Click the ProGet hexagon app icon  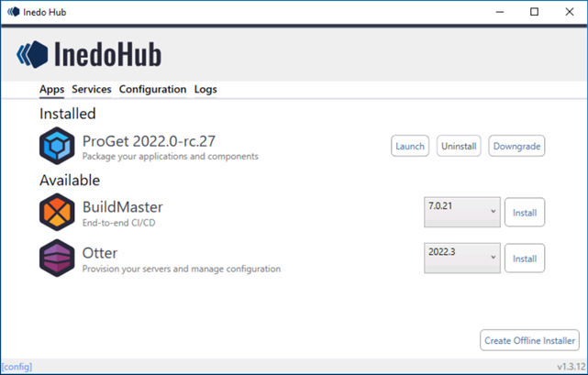pyautogui.click(x=57, y=146)
